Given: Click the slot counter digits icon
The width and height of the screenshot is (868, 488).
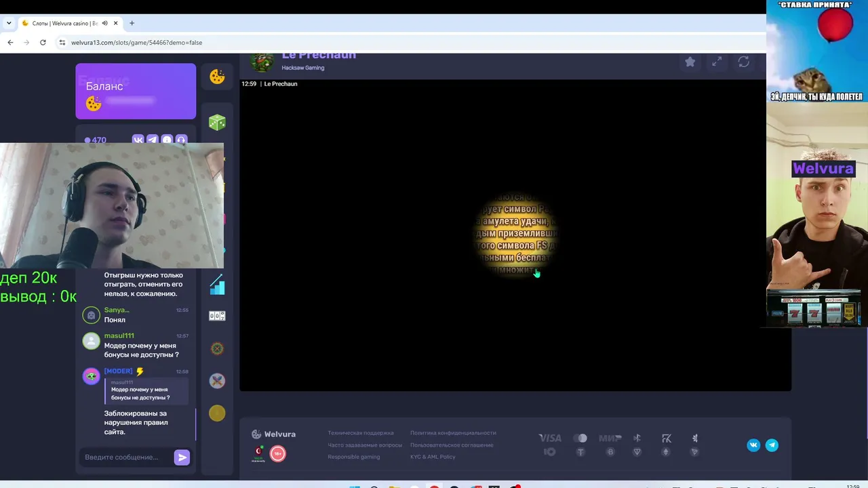Looking at the screenshot, I should [217, 316].
